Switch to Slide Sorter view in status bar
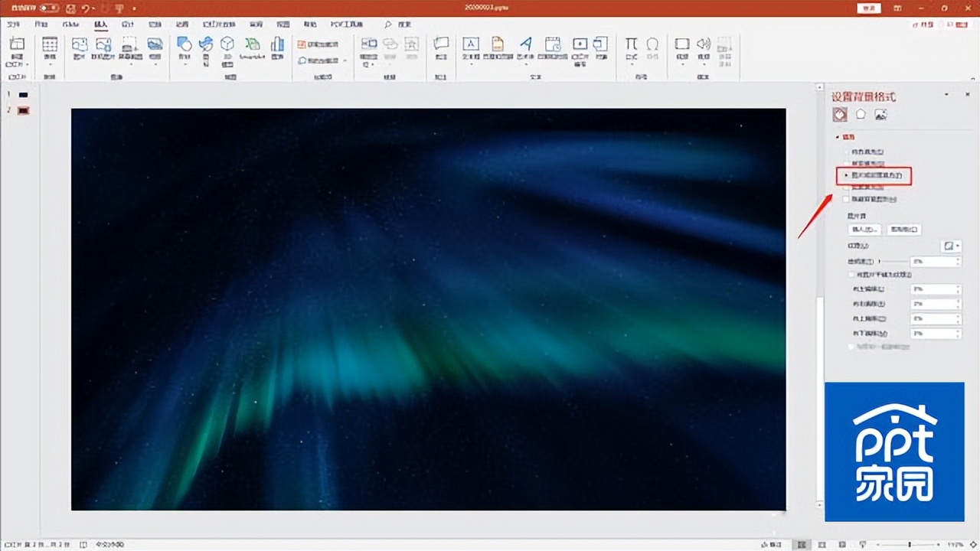 821,544
